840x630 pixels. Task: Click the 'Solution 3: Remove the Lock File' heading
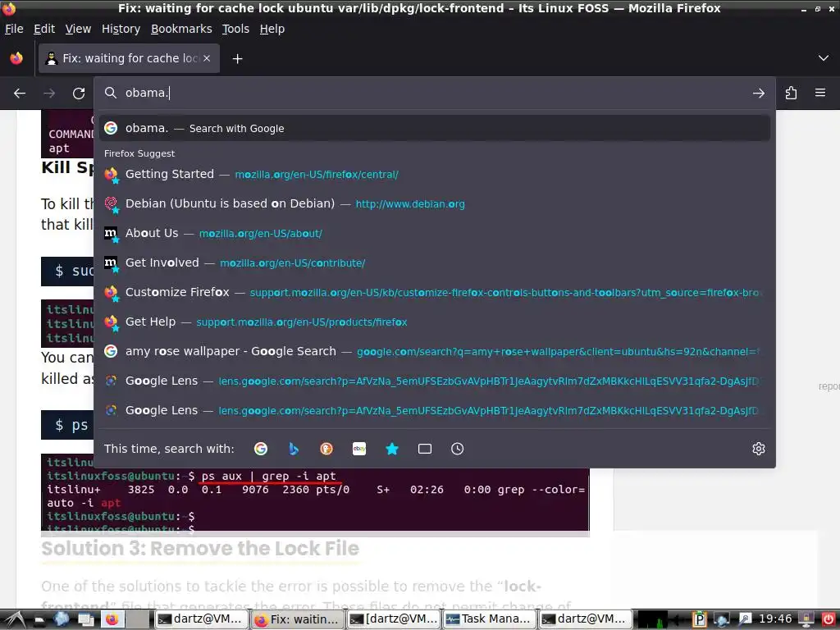point(200,549)
